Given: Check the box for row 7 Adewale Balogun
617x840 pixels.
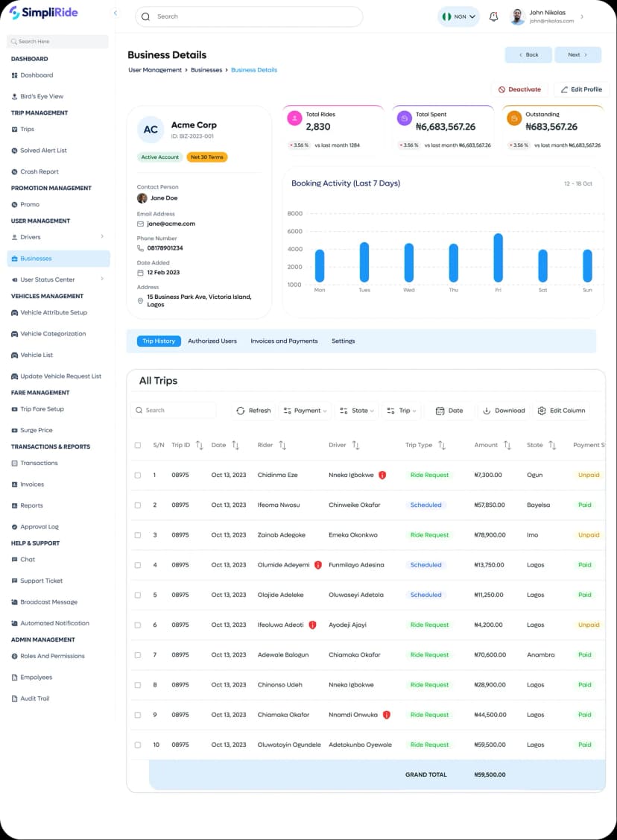Looking at the screenshot, I should pos(138,655).
